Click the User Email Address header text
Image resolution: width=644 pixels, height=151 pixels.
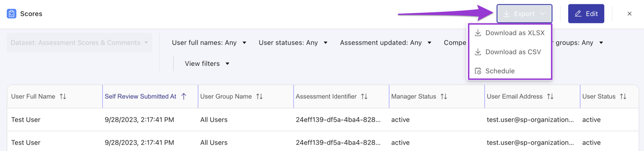[x=514, y=96]
